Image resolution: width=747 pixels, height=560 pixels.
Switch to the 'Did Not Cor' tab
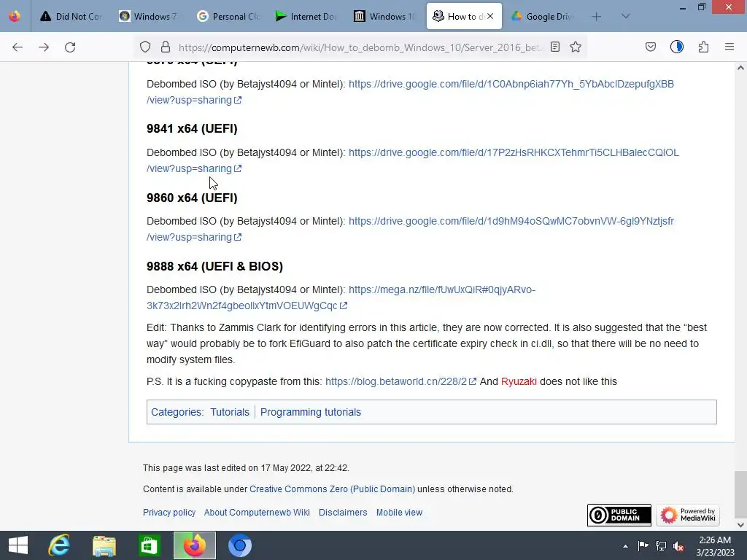pyautogui.click(x=71, y=17)
